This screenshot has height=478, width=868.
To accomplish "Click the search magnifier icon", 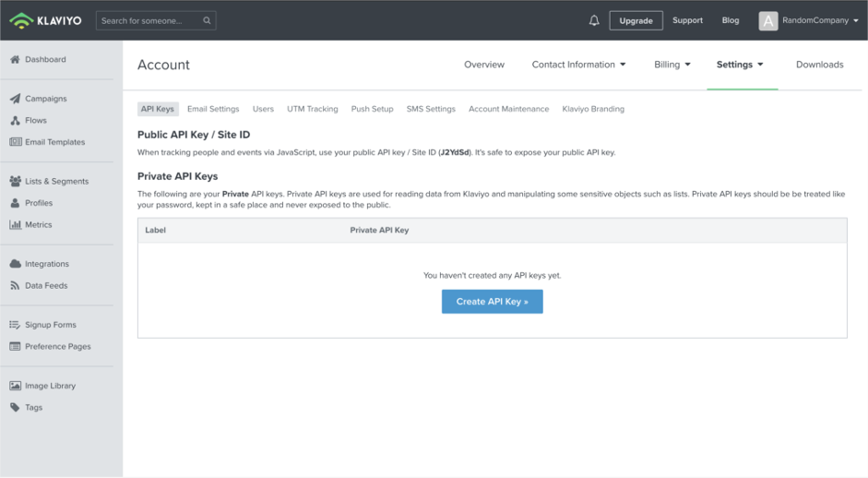I will (x=207, y=20).
